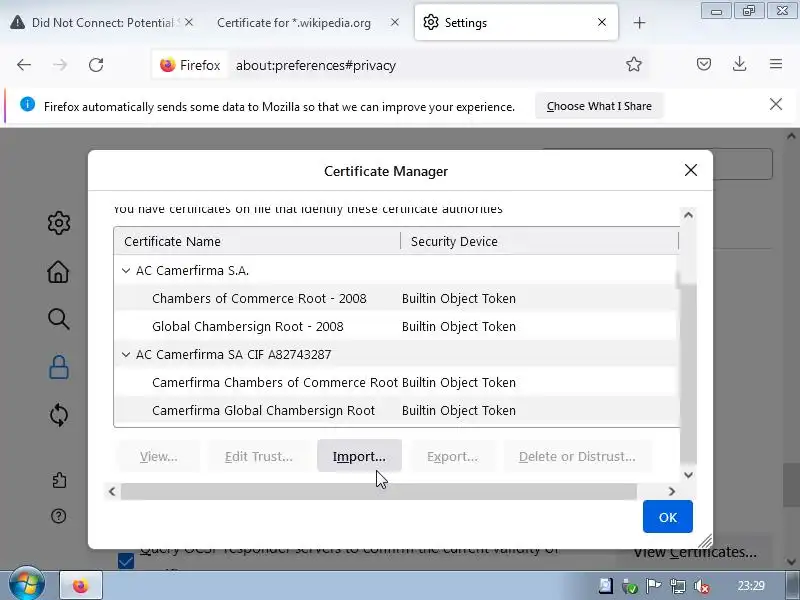Screen dimensions: 800x600
Task: Click the network tray icon
Action: [x=678, y=586]
